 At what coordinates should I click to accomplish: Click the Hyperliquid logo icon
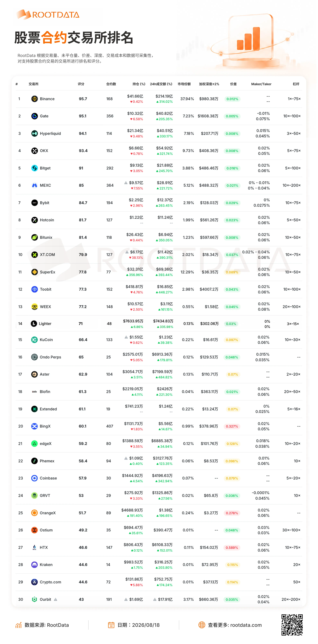pos(34,133)
